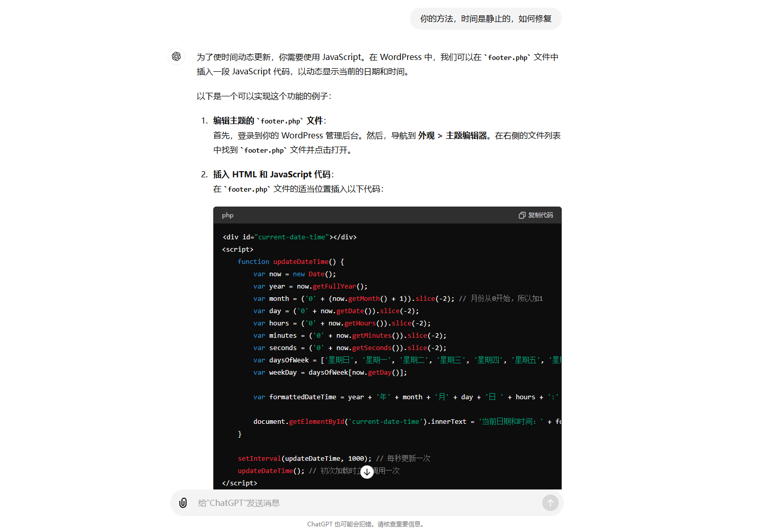Click the ChatGPT 也可能会犯错 disclaimer text
776x532 pixels.
(x=365, y=524)
